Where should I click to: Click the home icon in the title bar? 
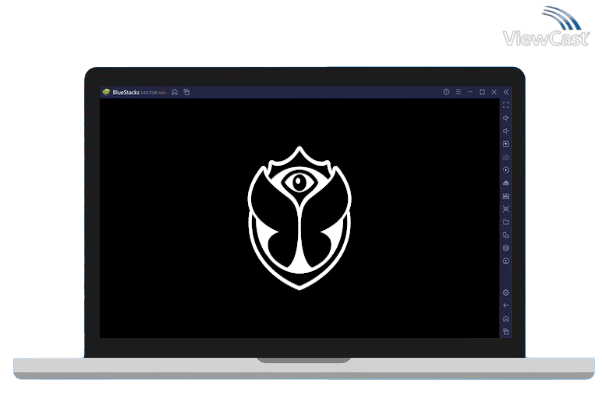(175, 92)
